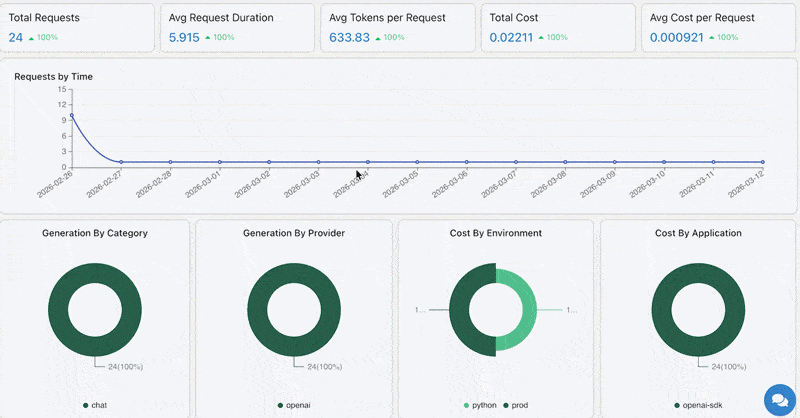
Task: Click trend arrow in Avg Cost per Request card
Action: click(712, 38)
